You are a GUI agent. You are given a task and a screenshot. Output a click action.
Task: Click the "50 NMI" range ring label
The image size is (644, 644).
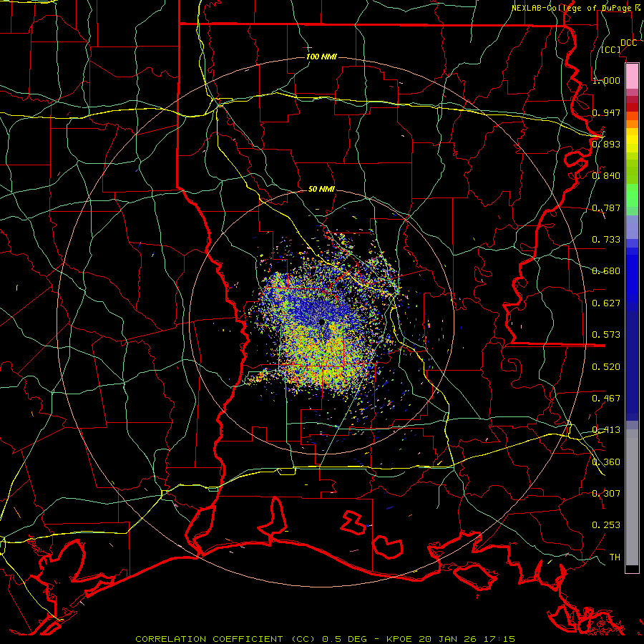[x=321, y=189]
